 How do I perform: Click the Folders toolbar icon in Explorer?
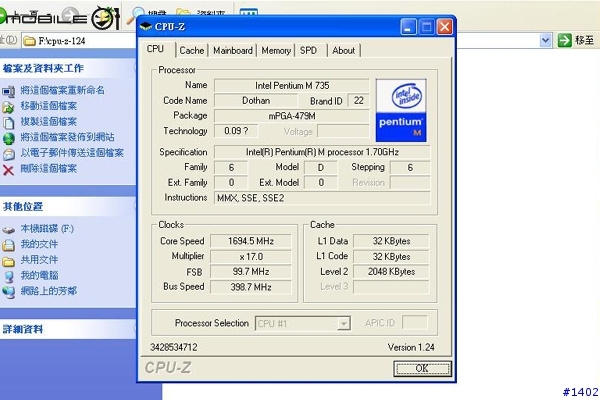183,13
